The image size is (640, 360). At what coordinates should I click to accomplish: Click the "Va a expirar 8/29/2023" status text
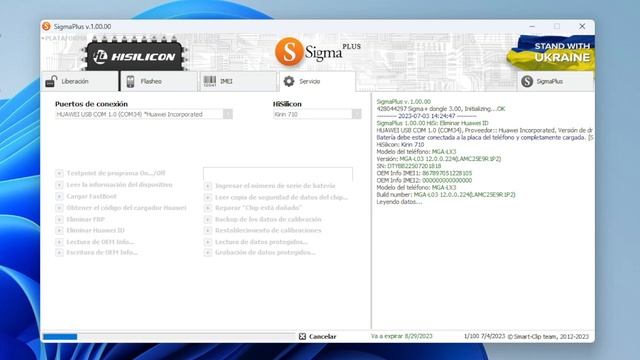(x=402, y=336)
